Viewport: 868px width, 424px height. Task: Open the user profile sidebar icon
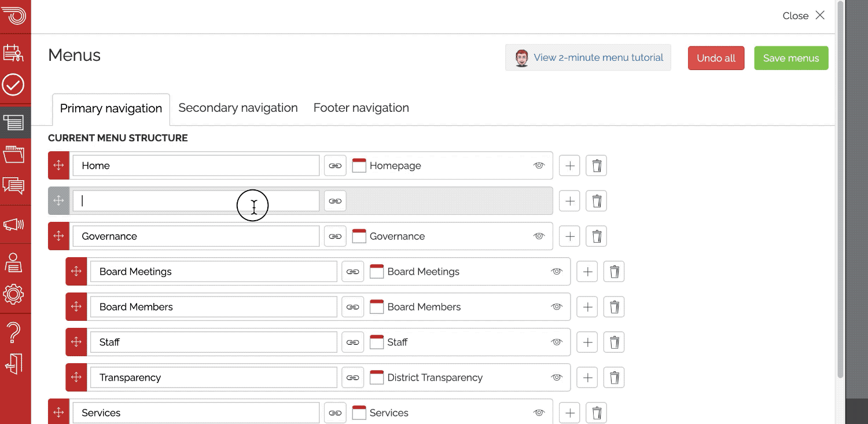coord(13,262)
